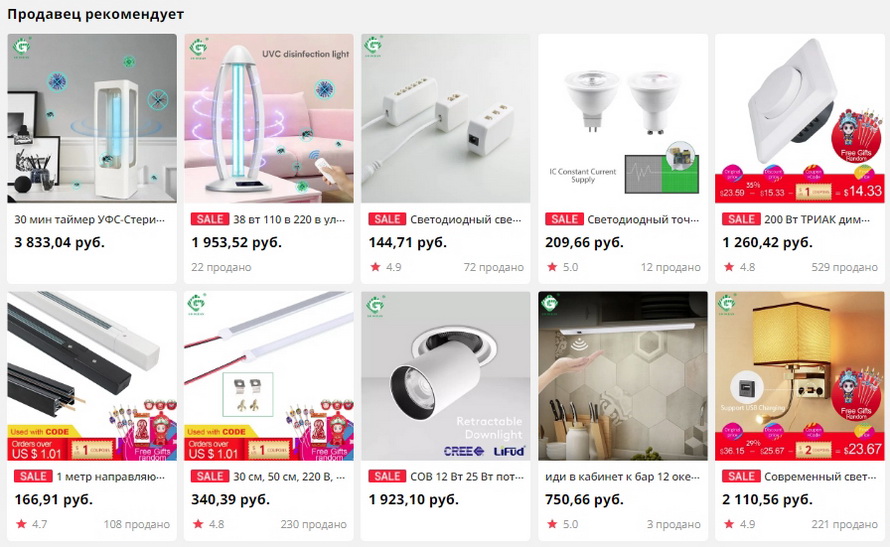Open the Светодиодный точ… spotlight bulb title

(x=643, y=219)
